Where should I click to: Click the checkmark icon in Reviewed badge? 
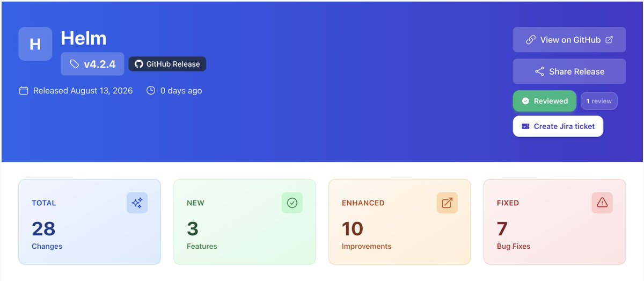point(525,101)
